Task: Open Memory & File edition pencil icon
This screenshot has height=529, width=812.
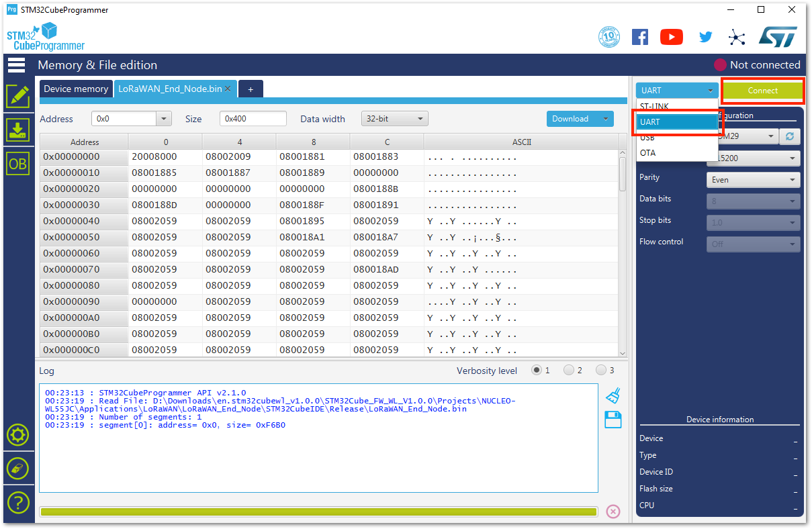Action: 17,97
